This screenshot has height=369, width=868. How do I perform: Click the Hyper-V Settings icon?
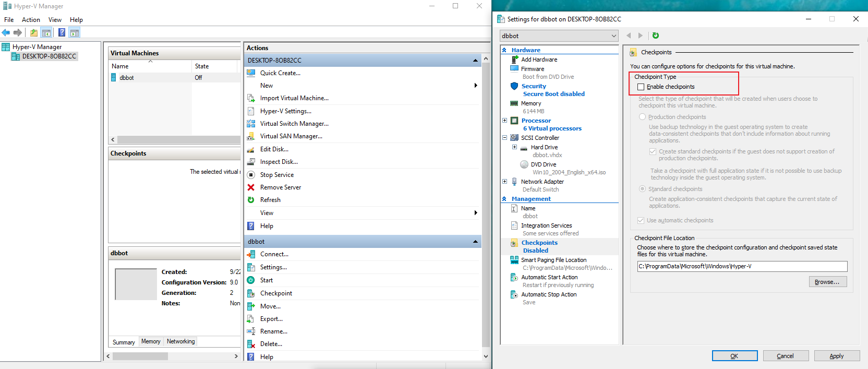(251, 111)
